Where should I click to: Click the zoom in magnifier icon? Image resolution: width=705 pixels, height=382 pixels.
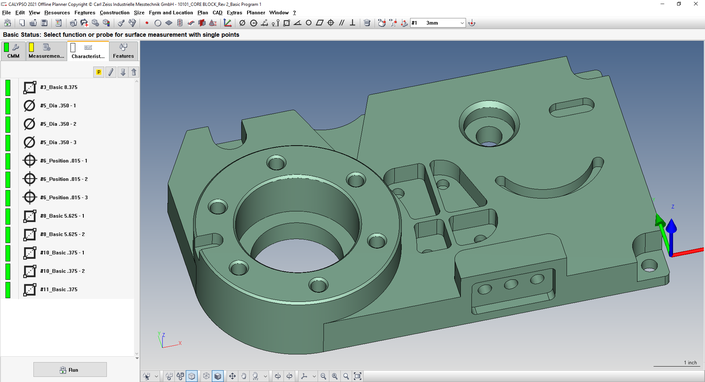point(335,376)
